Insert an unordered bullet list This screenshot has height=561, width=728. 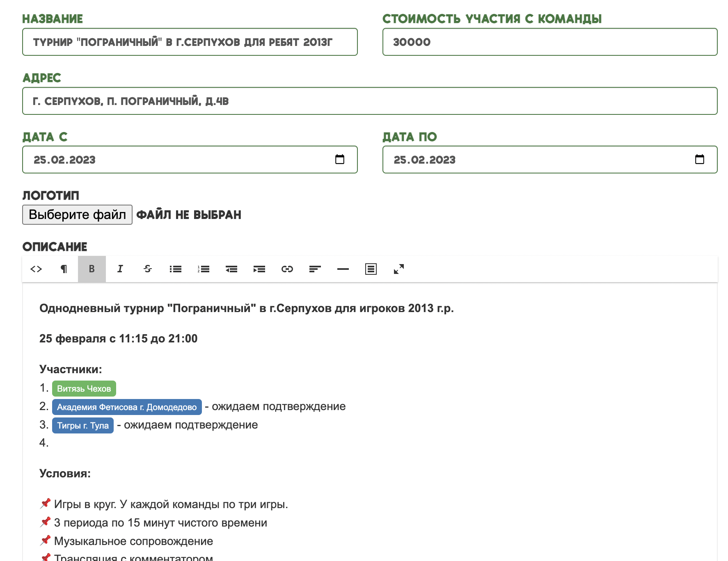176,269
